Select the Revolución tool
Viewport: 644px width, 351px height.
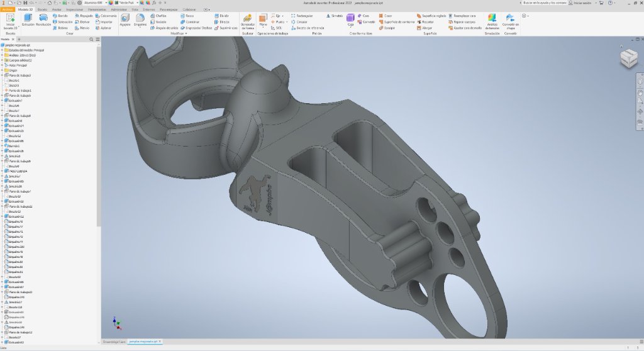[43, 20]
